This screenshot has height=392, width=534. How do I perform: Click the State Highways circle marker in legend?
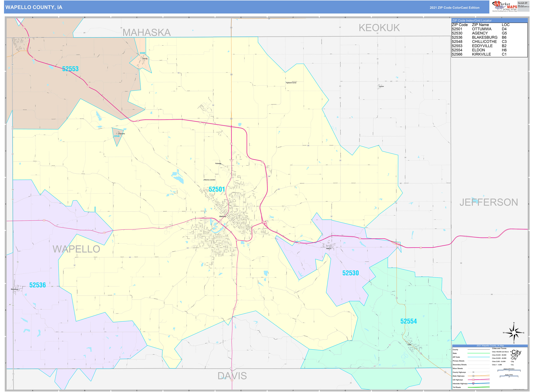click(473, 376)
